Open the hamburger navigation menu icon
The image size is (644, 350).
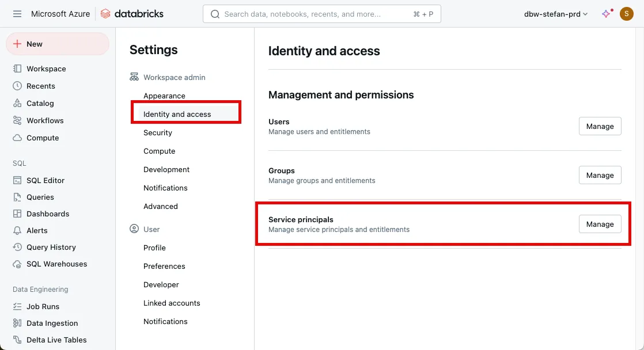click(17, 14)
